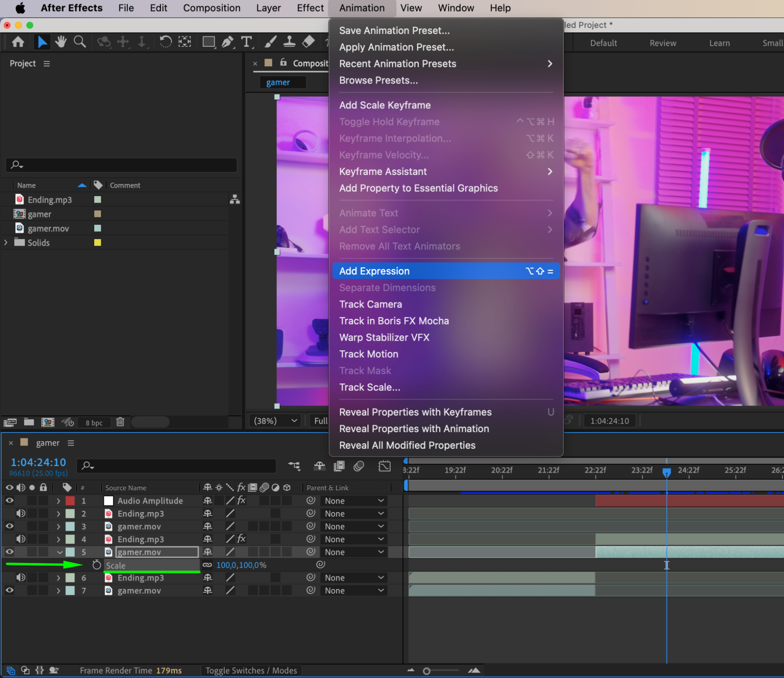The width and height of the screenshot is (784, 678).
Task: Expand properties of Audio Amplitude layer
Action: [58, 501]
